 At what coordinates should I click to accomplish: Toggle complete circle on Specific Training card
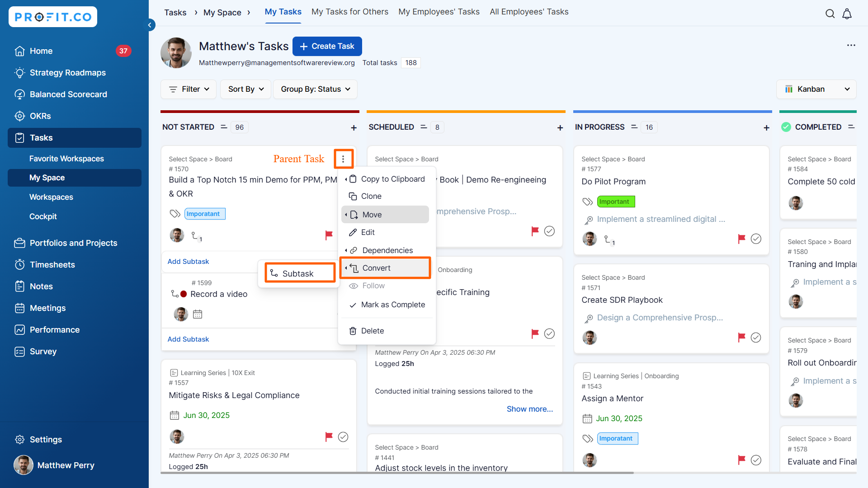549,333
